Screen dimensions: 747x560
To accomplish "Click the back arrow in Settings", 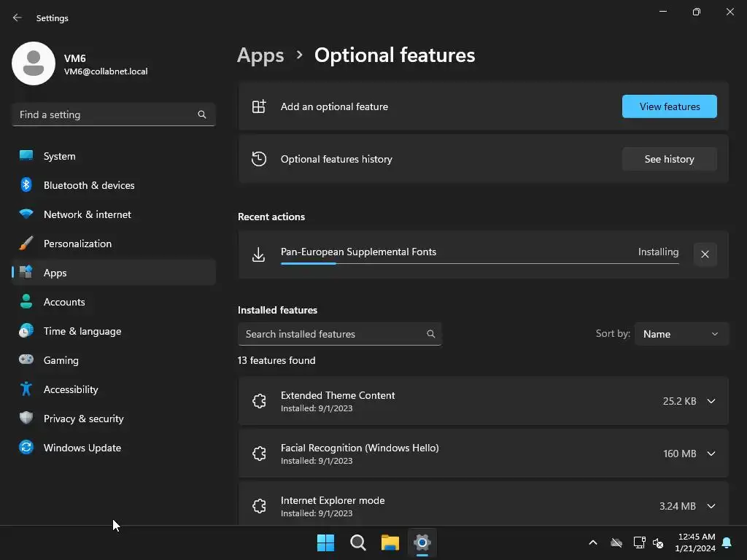I will click(x=18, y=18).
